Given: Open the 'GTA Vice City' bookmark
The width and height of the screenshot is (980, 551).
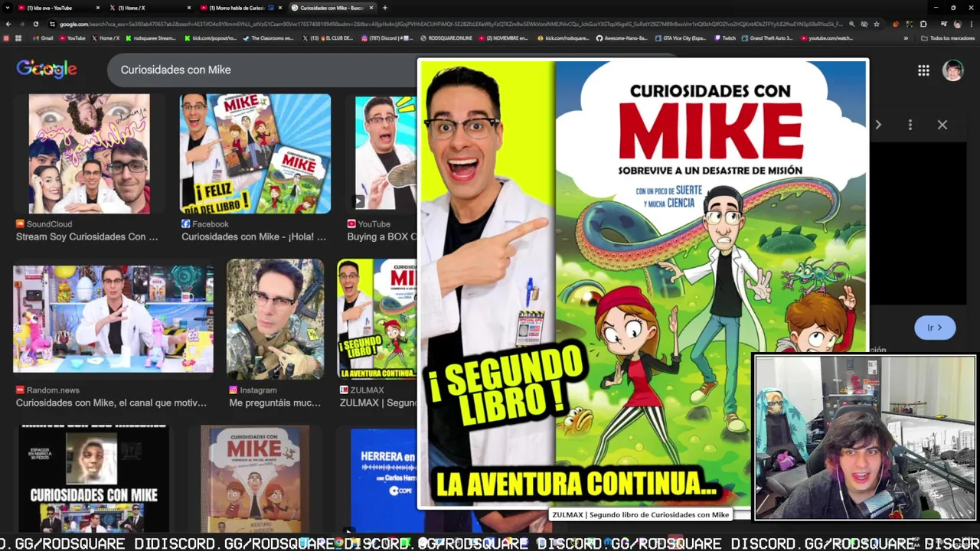Looking at the screenshot, I should point(681,38).
